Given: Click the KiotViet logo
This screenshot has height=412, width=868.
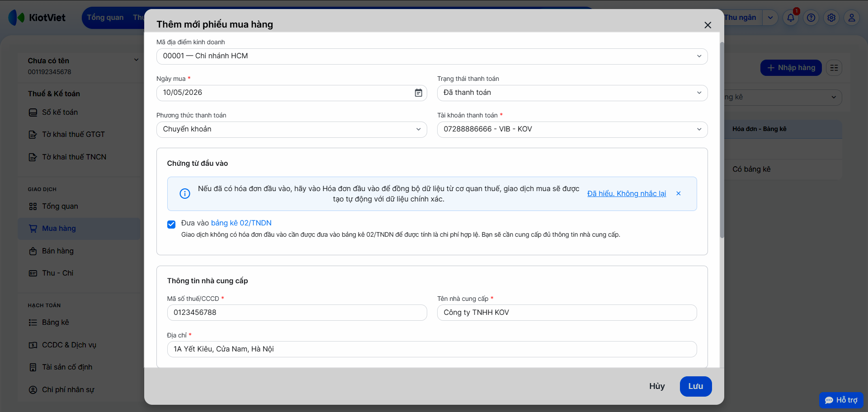Looking at the screenshot, I should [x=37, y=18].
